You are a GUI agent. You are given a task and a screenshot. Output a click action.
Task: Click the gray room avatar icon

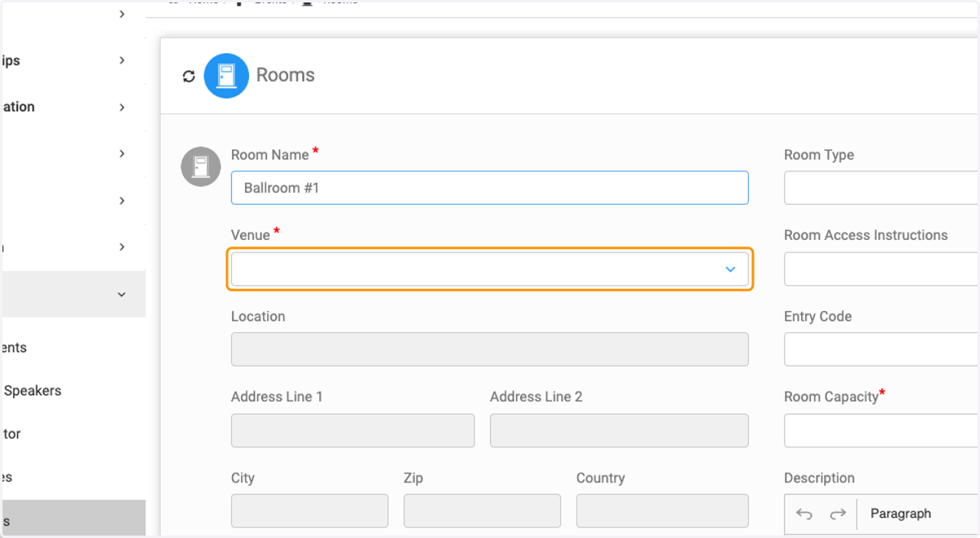tap(201, 167)
